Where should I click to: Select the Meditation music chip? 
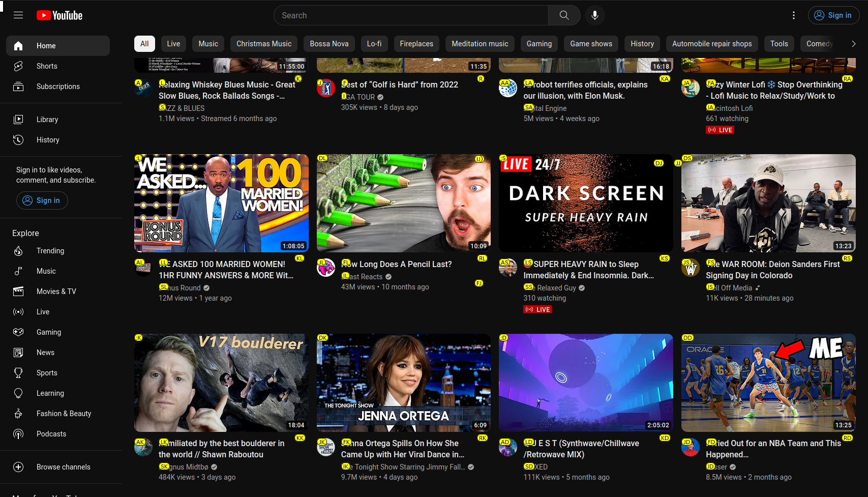480,44
